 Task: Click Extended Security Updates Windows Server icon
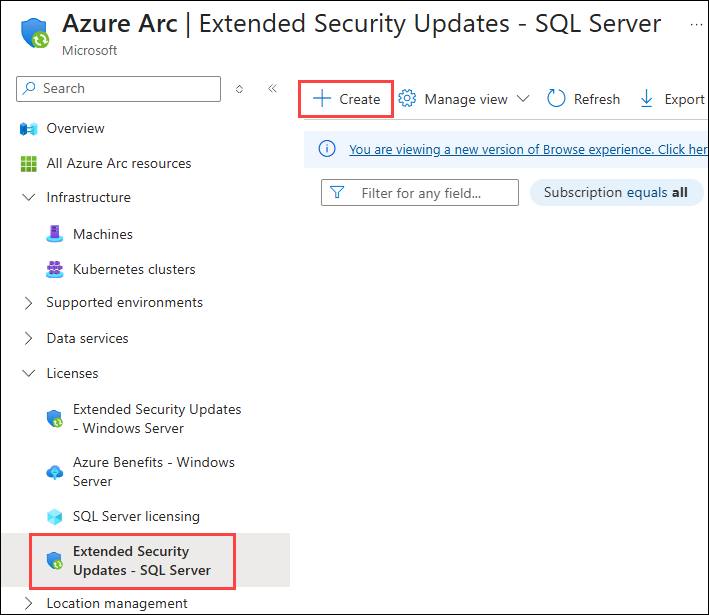pos(55,419)
